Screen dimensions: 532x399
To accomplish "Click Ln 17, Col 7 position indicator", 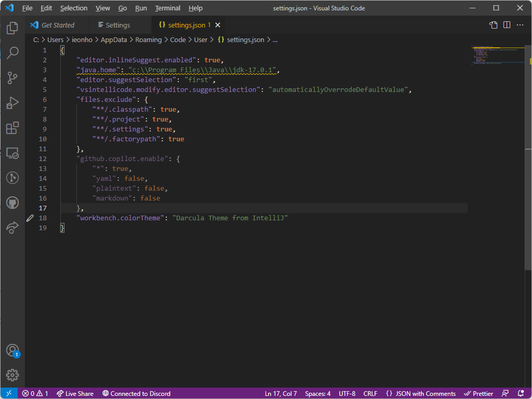I will pos(281,394).
